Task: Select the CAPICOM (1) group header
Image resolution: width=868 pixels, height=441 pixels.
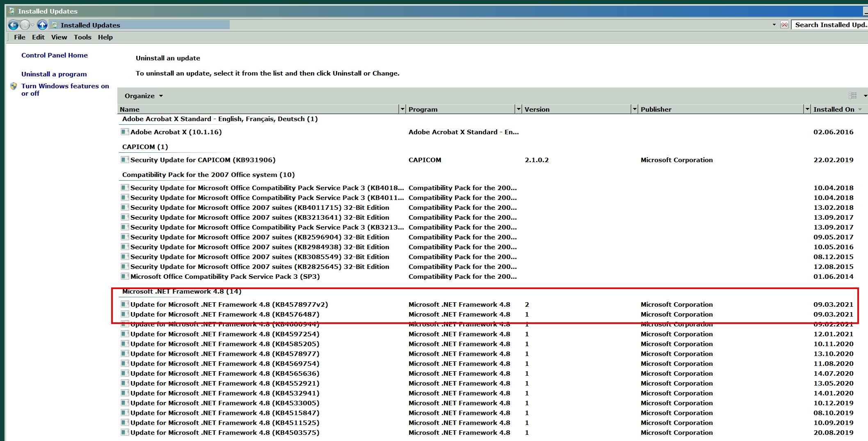Action: tap(145, 147)
